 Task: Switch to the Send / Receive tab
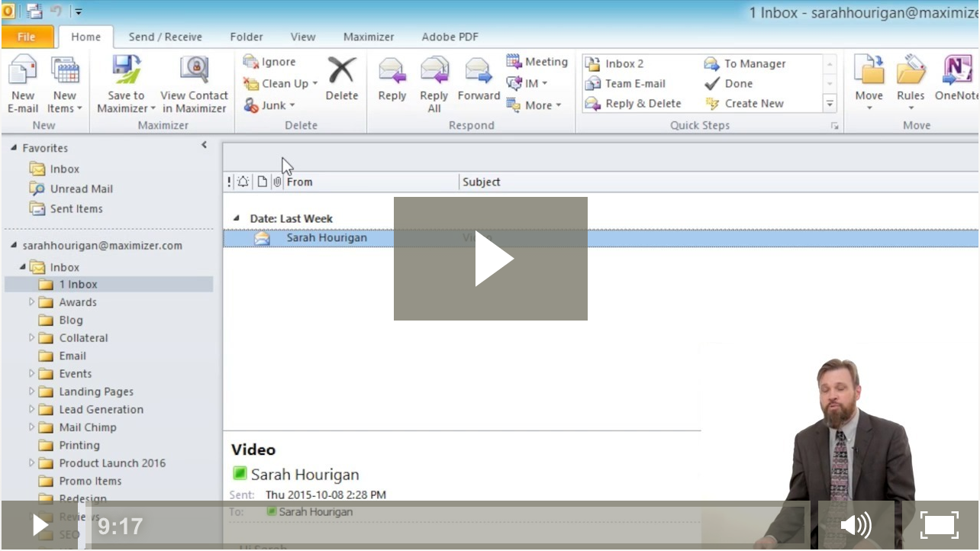tap(166, 37)
